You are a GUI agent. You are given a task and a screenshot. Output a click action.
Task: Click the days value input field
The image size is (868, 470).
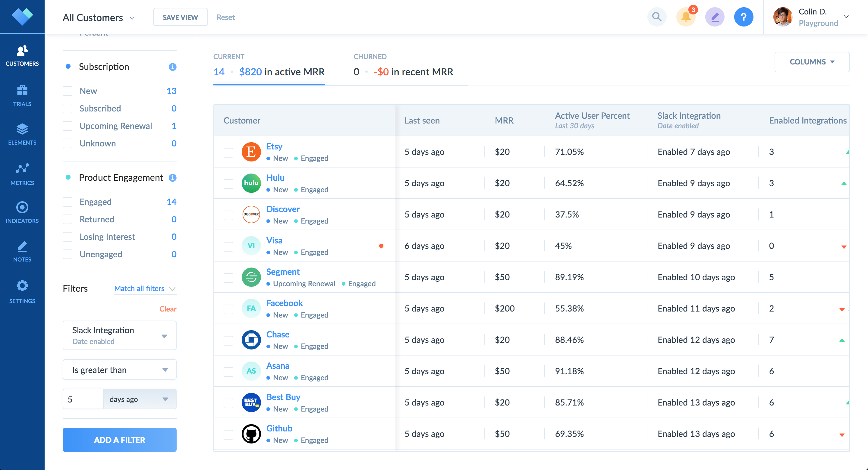coord(83,399)
